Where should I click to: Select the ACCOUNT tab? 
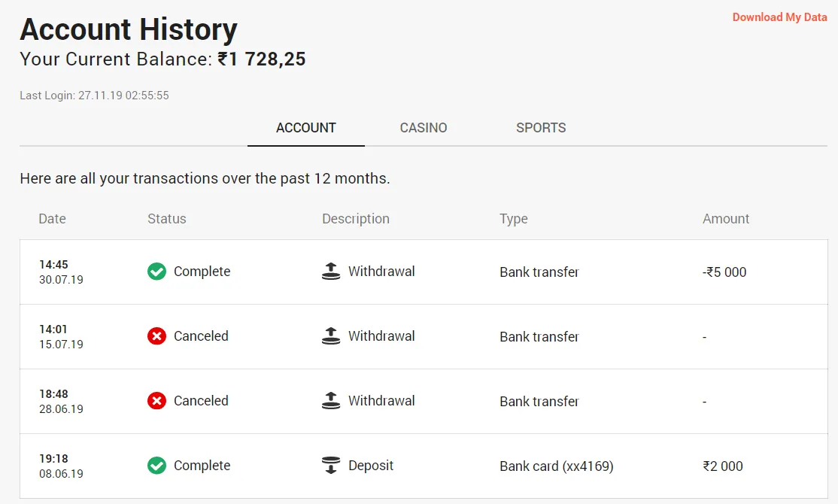click(x=306, y=128)
